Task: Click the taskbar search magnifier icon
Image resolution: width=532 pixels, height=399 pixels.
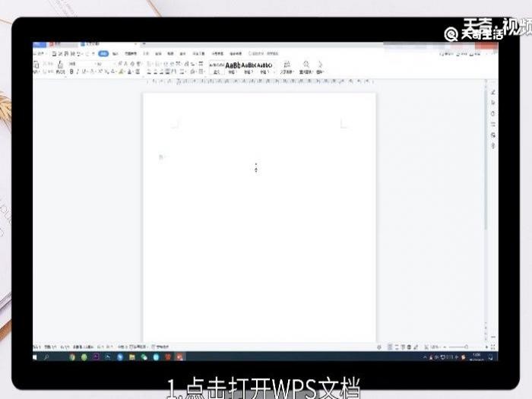Action: (46, 357)
